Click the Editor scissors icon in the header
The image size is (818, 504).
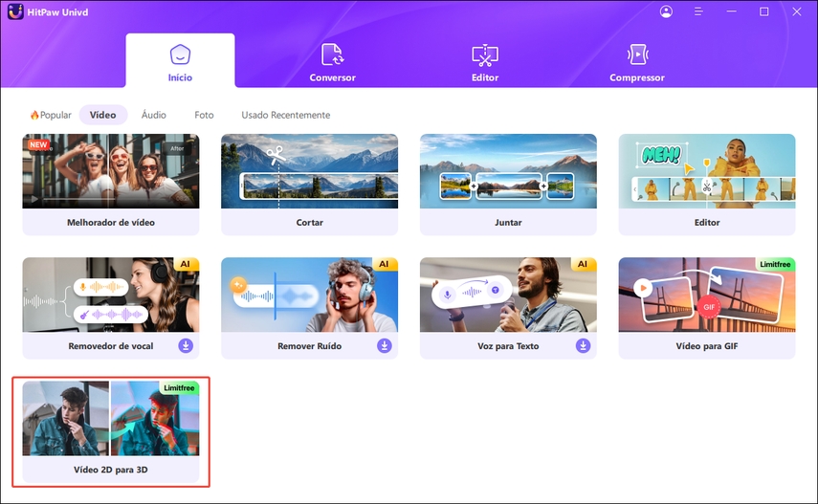tap(485, 55)
